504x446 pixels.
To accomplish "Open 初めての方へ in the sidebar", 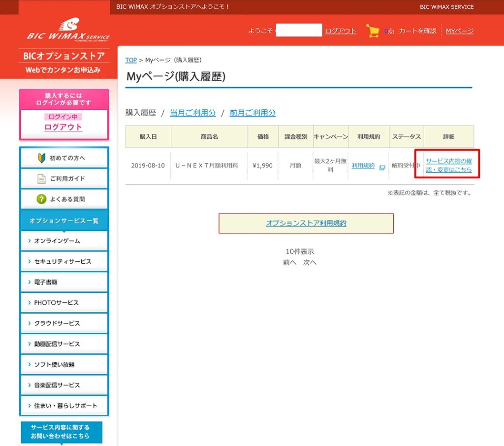I will click(x=64, y=158).
